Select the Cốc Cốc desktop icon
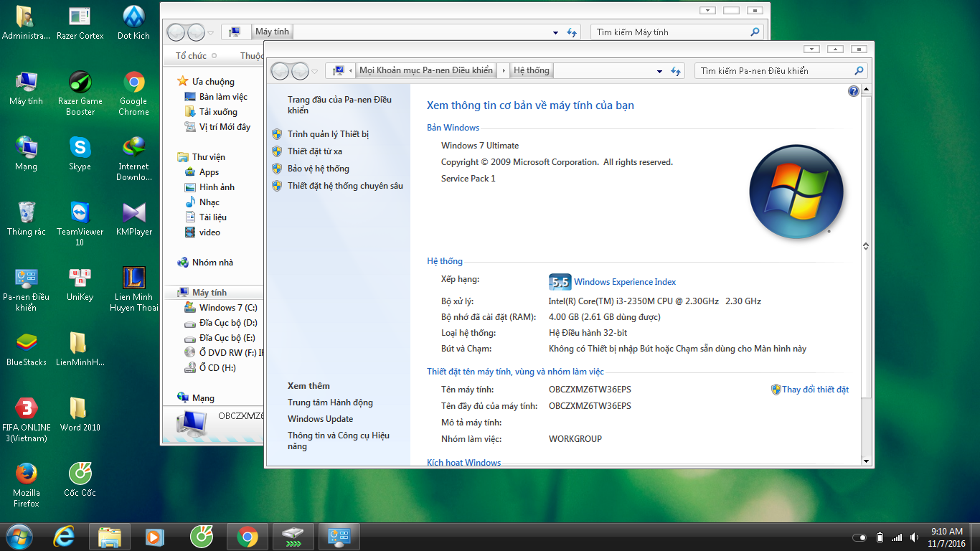The image size is (980, 551). click(80, 480)
